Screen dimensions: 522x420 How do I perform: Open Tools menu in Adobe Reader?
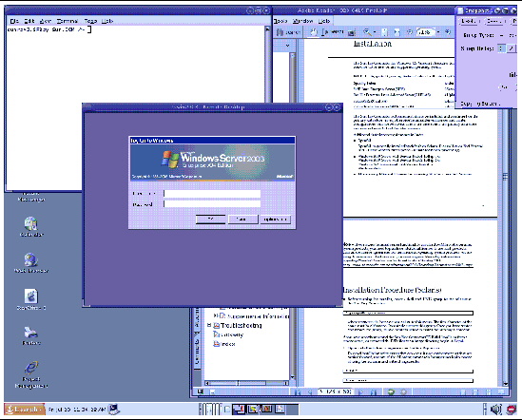coord(280,21)
